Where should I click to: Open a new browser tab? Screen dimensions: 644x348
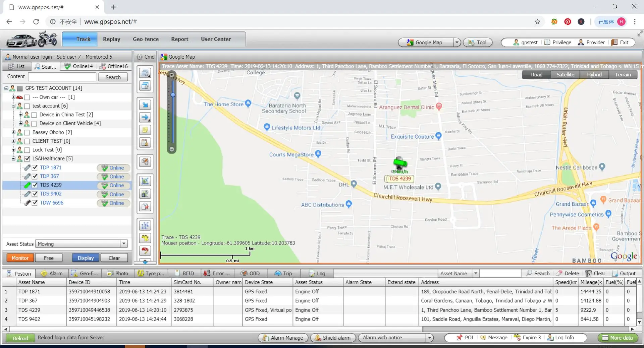coord(113,7)
